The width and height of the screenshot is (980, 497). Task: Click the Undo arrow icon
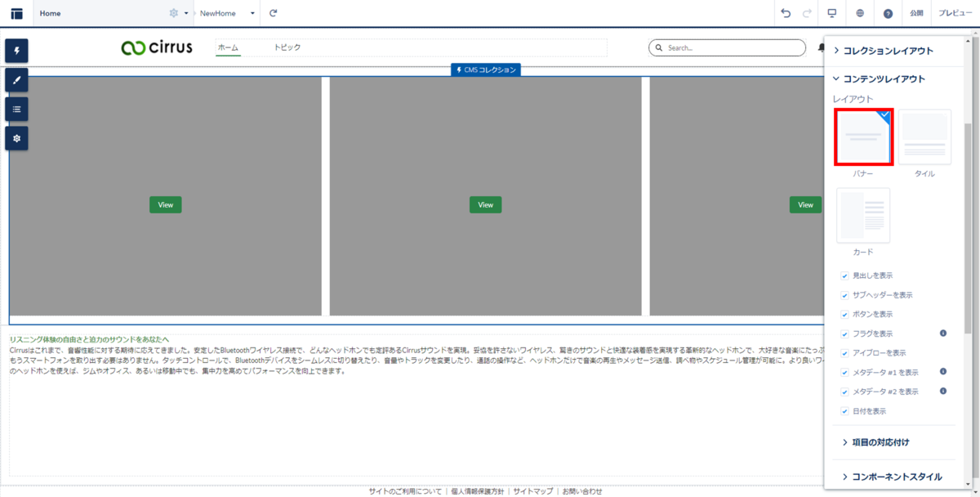pos(784,13)
